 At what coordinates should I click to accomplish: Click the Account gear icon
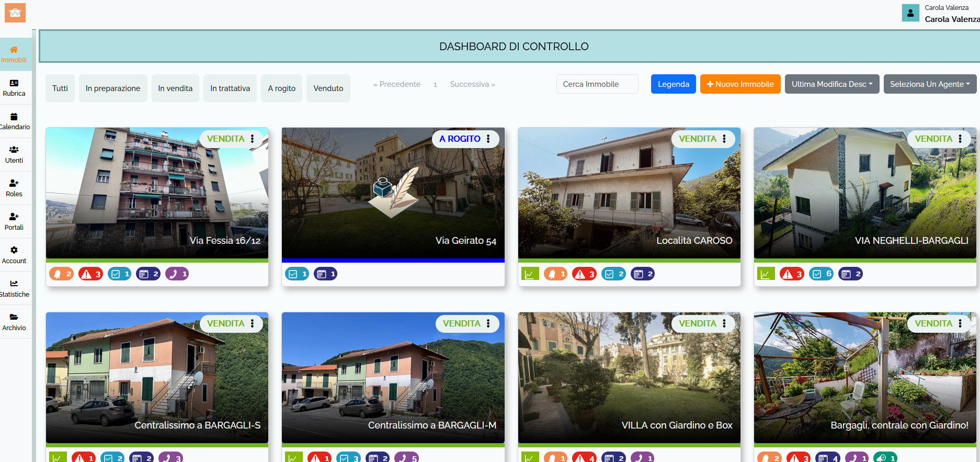pos(14,251)
